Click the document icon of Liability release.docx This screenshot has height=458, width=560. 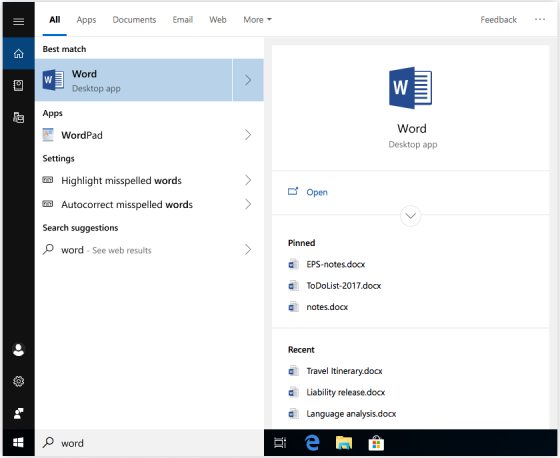pyautogui.click(x=293, y=392)
